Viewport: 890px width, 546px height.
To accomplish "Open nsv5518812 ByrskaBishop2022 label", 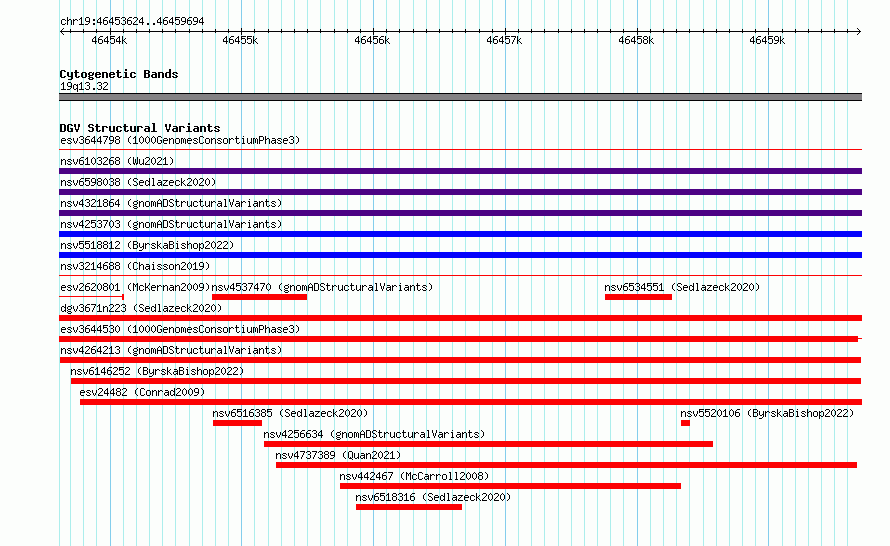I will click(147, 245).
